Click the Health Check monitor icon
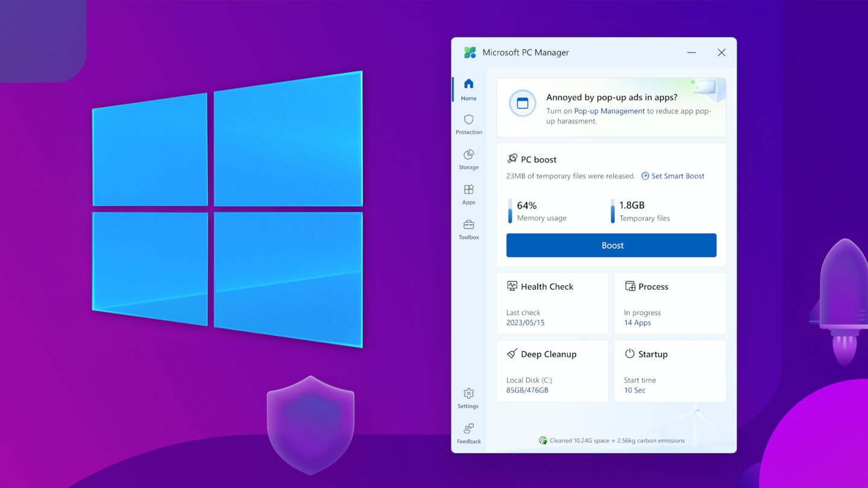This screenshot has height=488, width=868. click(512, 286)
